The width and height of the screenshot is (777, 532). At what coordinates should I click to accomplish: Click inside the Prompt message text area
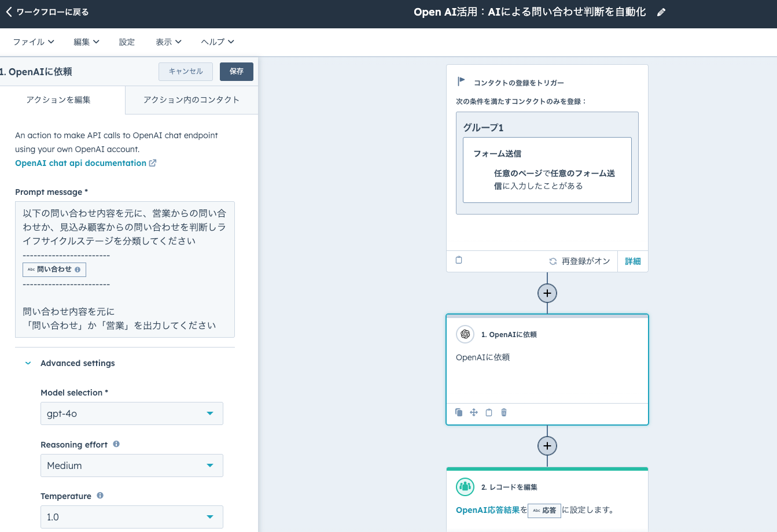click(x=125, y=269)
